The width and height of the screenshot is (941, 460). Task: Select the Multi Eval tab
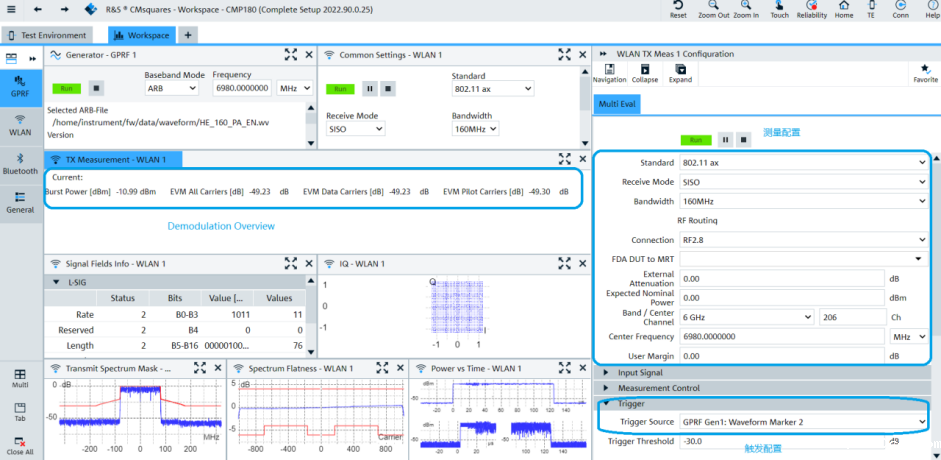click(616, 104)
